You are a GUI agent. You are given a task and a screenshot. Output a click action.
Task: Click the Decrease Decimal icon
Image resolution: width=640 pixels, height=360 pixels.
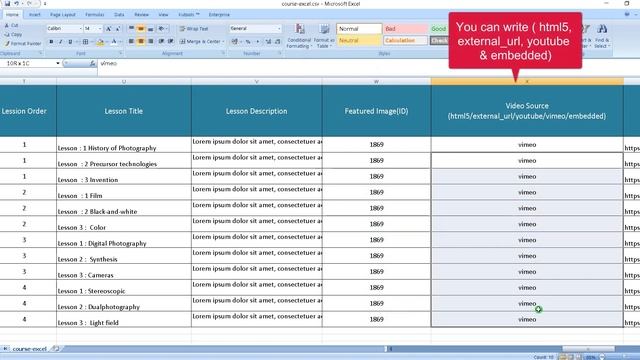[x=278, y=41]
